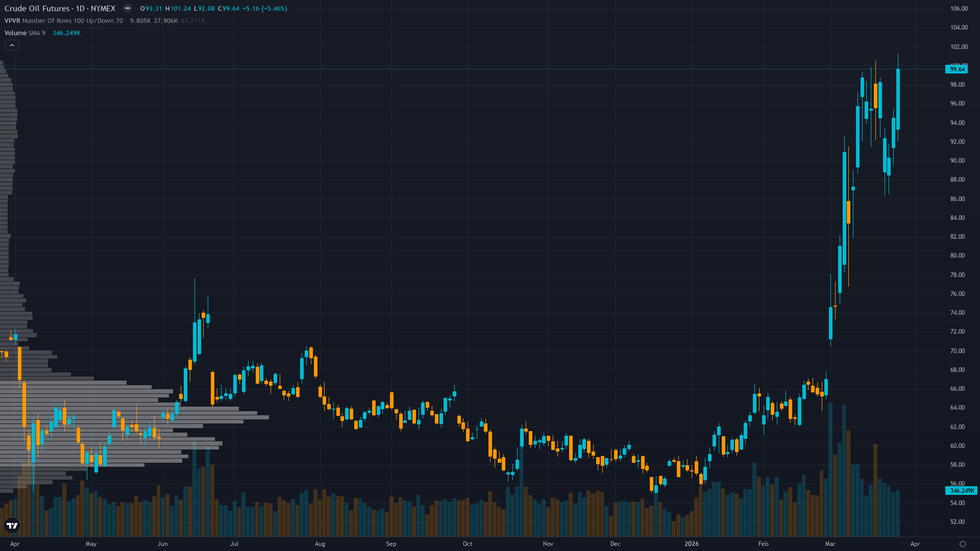Screen dimensions: 980x551
Task: Click the 99.64 current price label
Action: pyautogui.click(x=957, y=69)
